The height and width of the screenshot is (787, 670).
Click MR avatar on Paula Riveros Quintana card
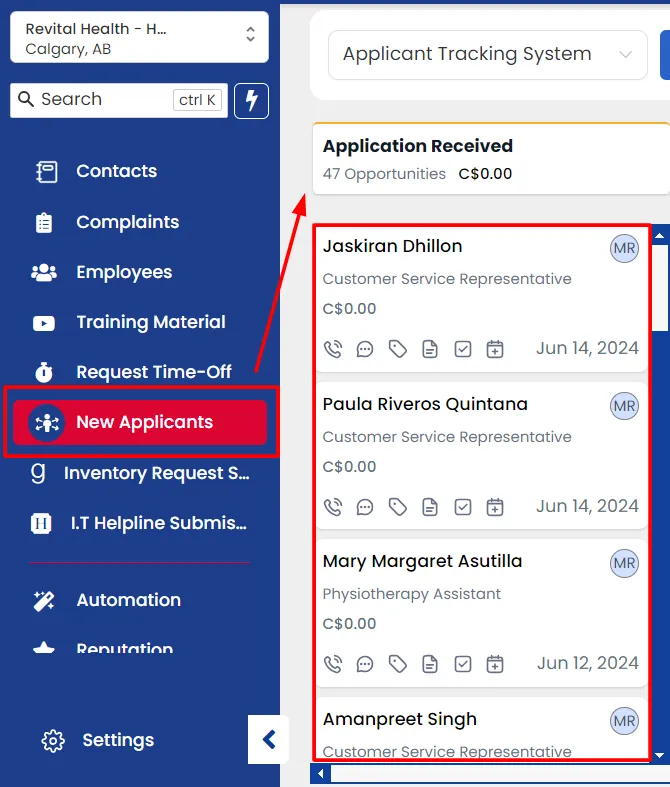tap(624, 406)
